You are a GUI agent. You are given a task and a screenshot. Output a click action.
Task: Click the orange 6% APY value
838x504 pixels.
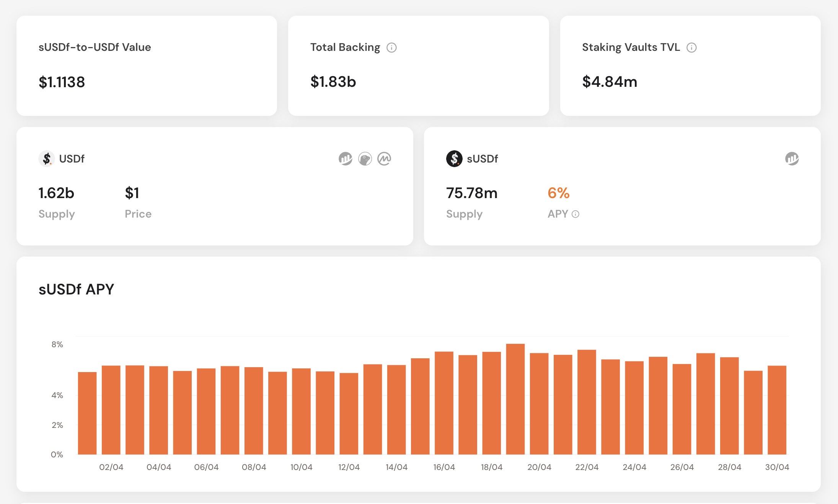tap(558, 193)
